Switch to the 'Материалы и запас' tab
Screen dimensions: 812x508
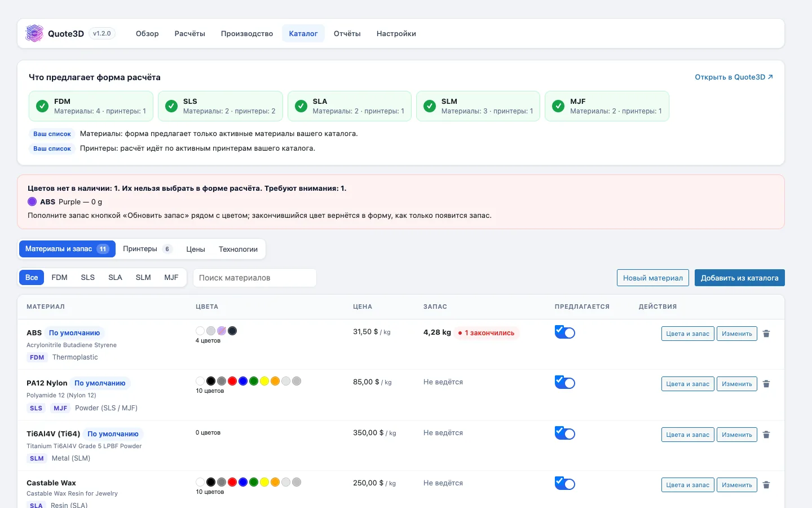tap(67, 249)
